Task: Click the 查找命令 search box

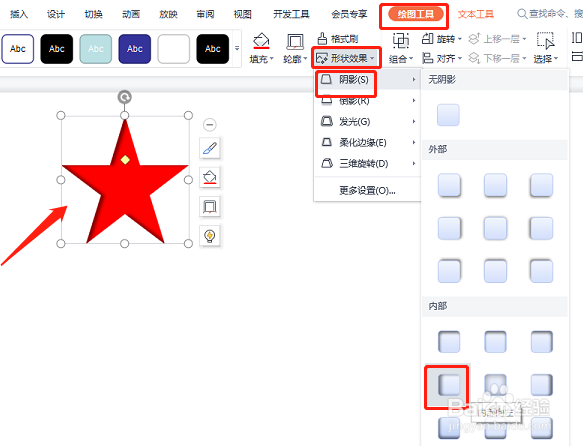Action: 550,14
